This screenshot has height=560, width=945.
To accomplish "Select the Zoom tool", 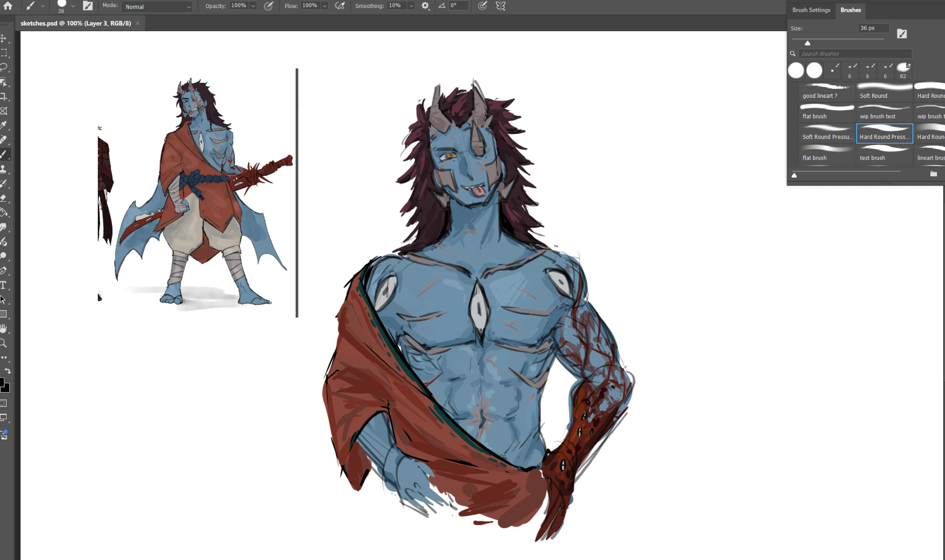I will (x=4, y=344).
